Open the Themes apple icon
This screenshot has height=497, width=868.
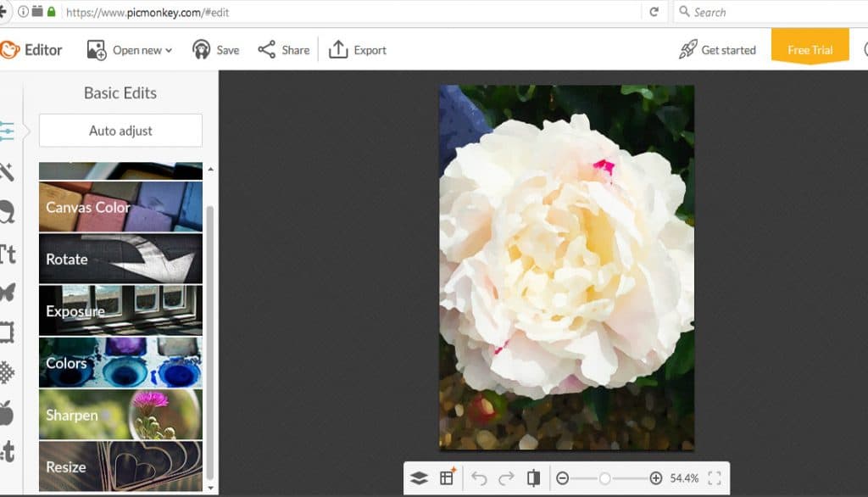[7, 413]
